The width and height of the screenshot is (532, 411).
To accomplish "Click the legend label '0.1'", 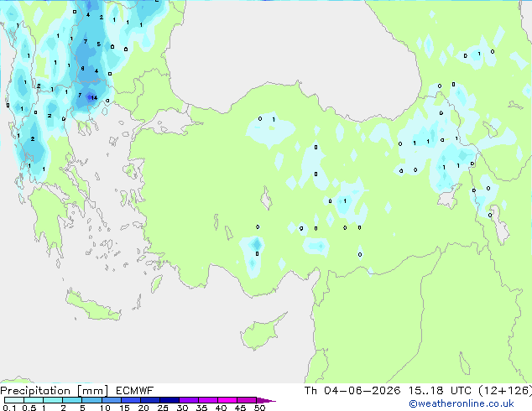I will 9,408.
